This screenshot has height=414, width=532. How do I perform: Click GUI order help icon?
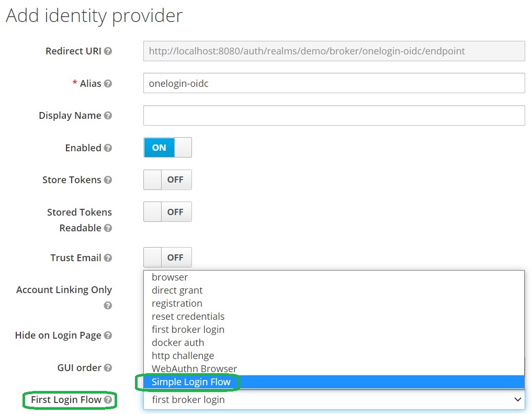(x=108, y=368)
